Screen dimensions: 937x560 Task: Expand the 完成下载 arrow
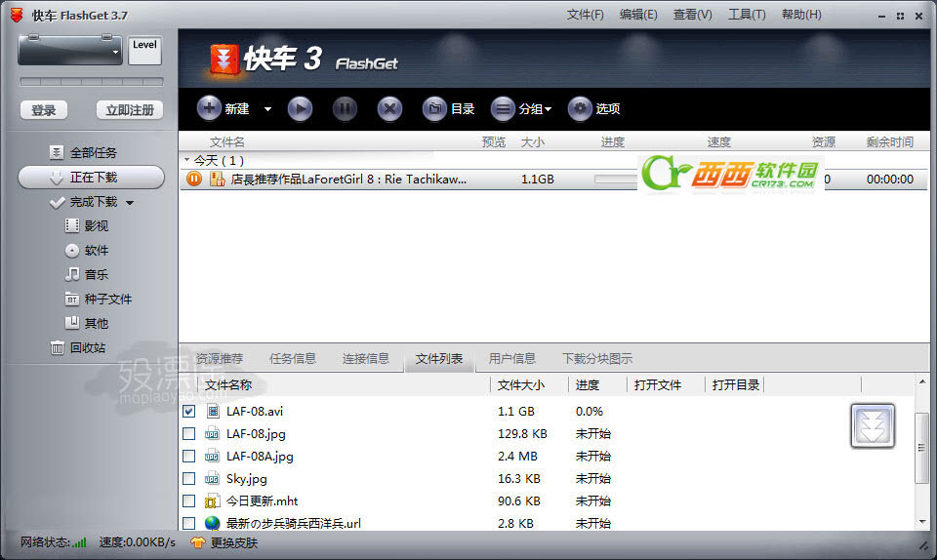[x=130, y=202]
